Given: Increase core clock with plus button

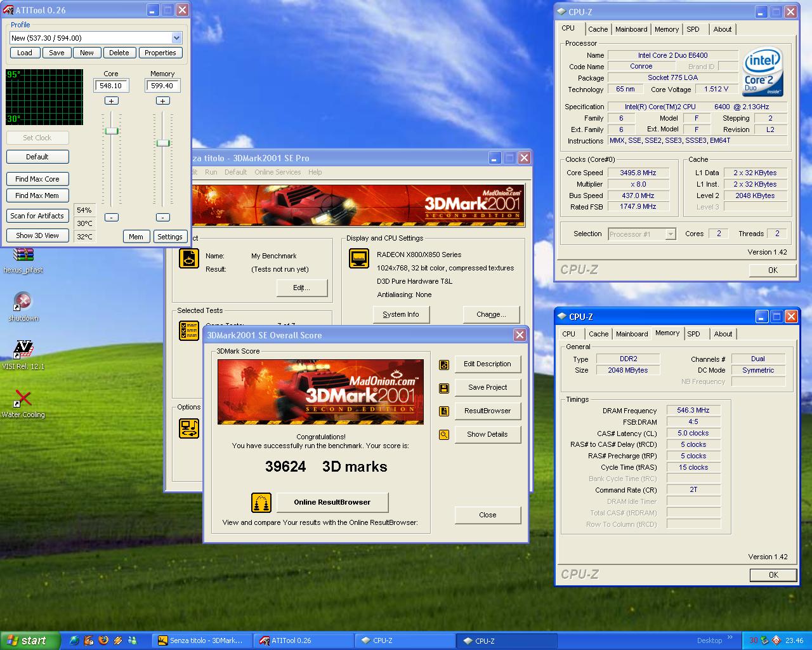Looking at the screenshot, I should (112, 101).
